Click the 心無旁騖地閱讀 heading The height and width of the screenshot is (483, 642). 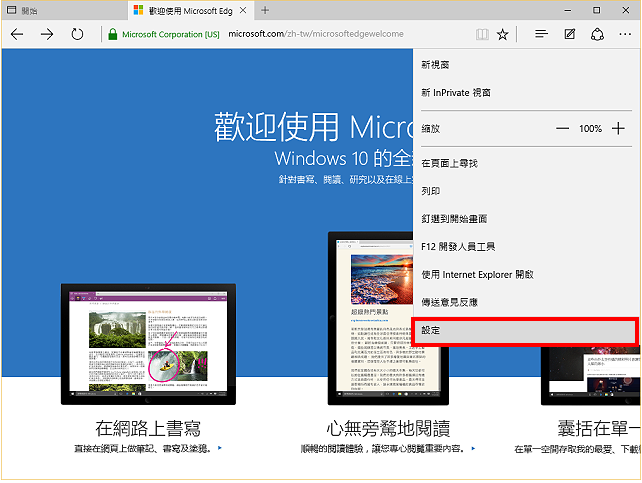pos(388,428)
